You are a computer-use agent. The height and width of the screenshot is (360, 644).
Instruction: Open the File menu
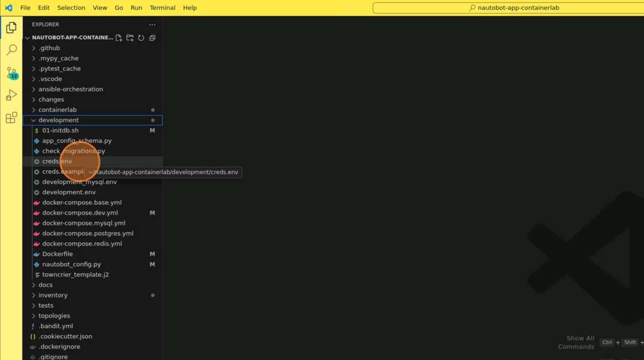click(x=25, y=8)
